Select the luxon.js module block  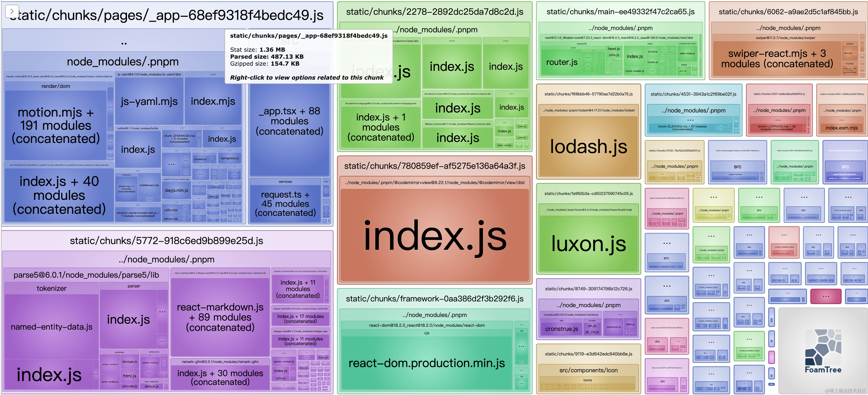pyautogui.click(x=588, y=243)
